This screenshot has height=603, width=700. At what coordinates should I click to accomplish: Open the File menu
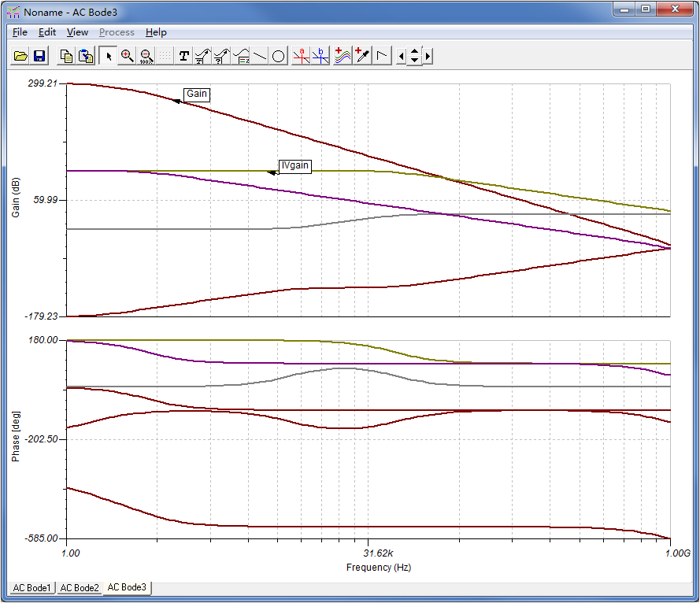[x=20, y=32]
